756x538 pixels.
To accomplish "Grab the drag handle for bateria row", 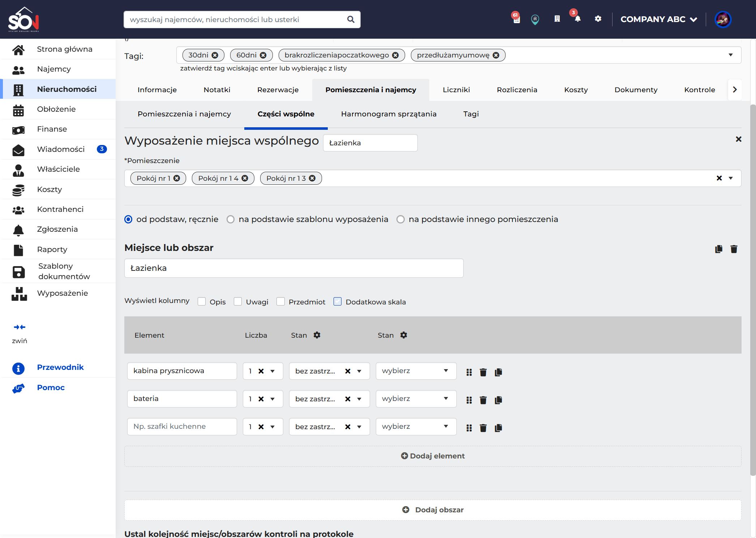I will (x=469, y=400).
